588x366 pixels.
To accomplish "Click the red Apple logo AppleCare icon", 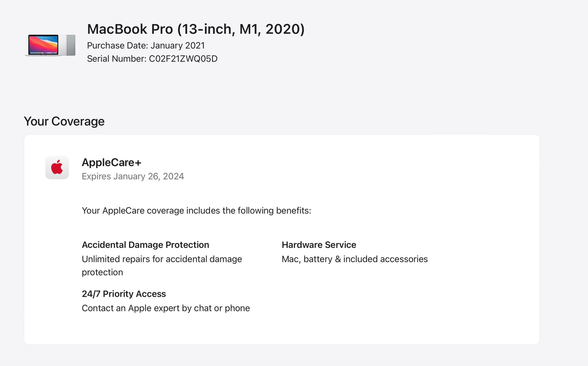I will click(57, 167).
